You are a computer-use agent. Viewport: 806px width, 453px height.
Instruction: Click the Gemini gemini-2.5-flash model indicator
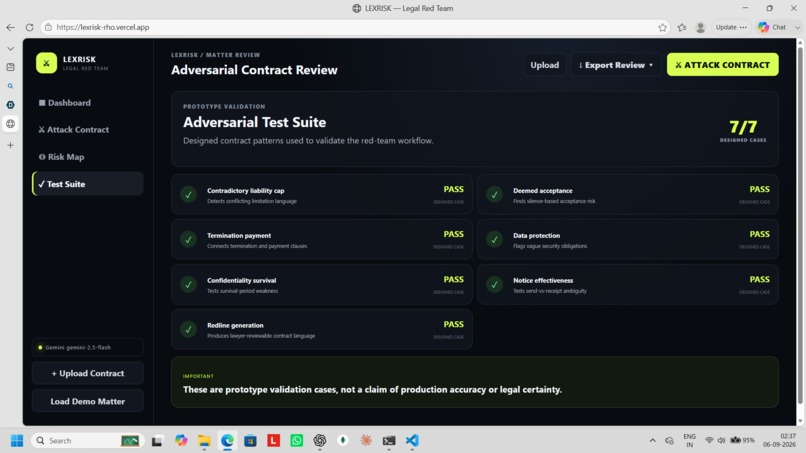click(x=87, y=347)
